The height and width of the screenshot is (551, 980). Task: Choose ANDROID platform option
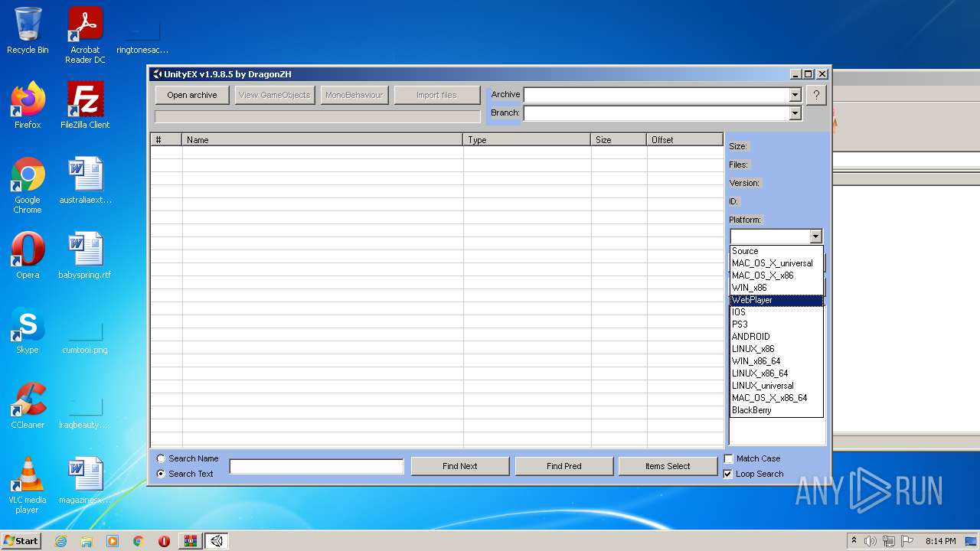tap(776, 337)
